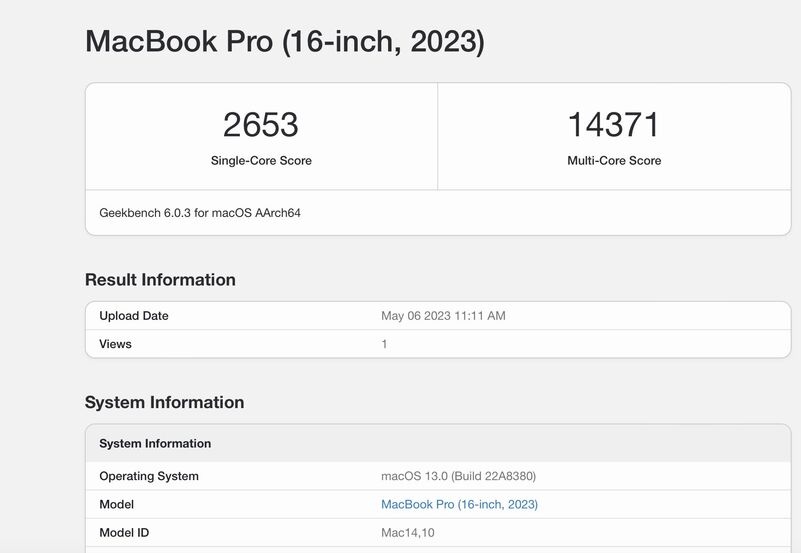The image size is (801, 553).
Task: Select the multi-core score 14371
Action: pyautogui.click(x=614, y=125)
